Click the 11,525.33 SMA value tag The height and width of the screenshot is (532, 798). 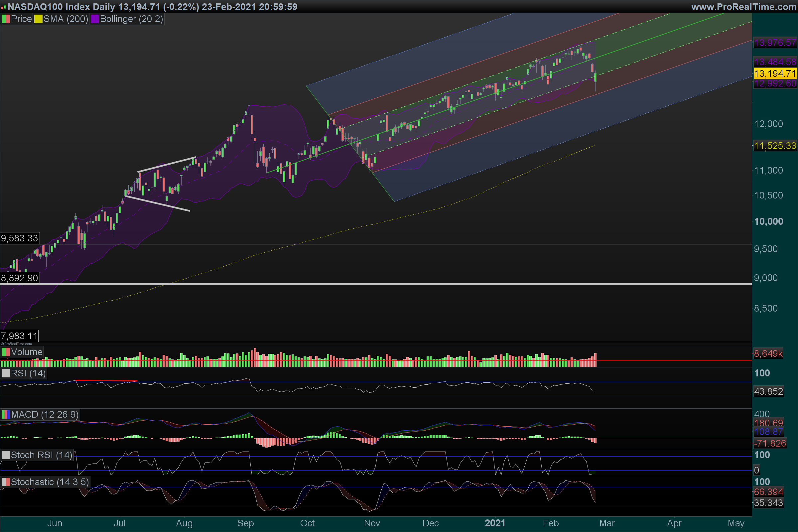tap(775, 146)
